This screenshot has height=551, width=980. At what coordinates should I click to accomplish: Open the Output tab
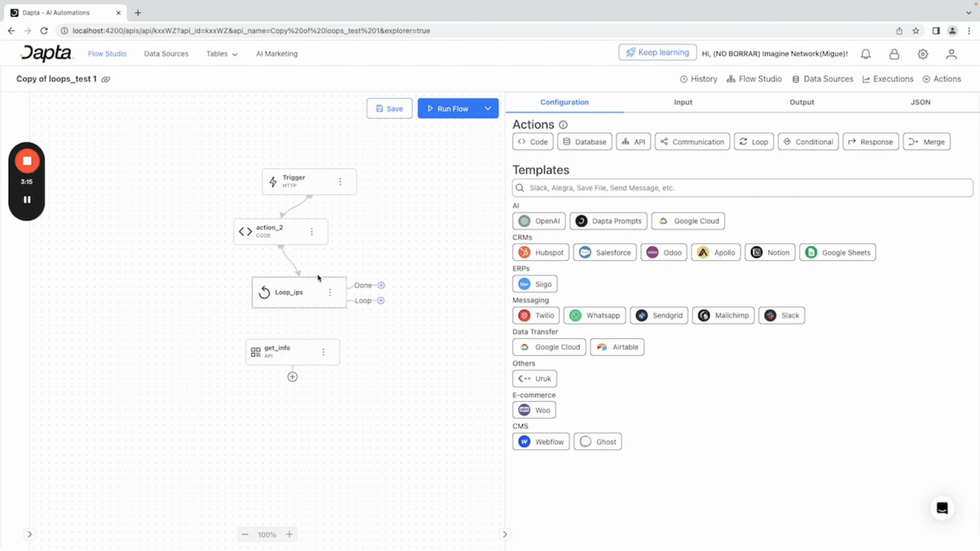pos(801,102)
